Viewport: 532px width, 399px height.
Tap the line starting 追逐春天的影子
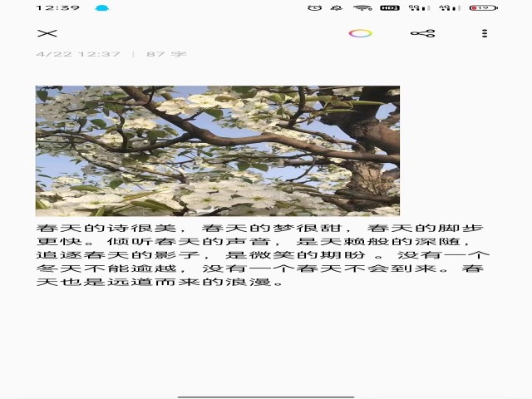point(263,255)
